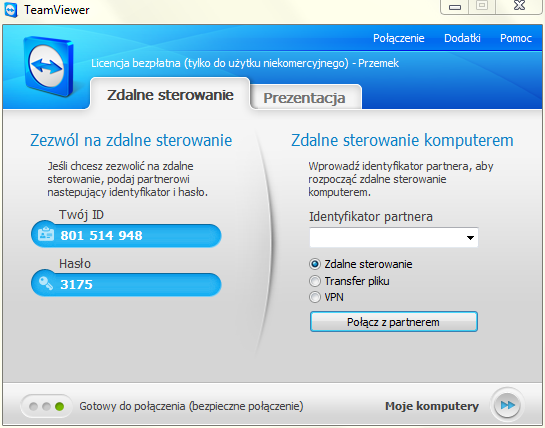Click the Zezwól na zdalne sterowanie heading
The height and width of the screenshot is (428, 545).
(131, 140)
